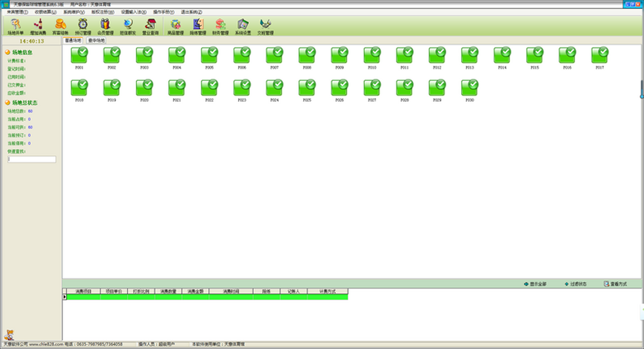The height and width of the screenshot is (349, 644).
Task: Click the mascot icon at bottom-left corner
Action: click(x=9, y=335)
